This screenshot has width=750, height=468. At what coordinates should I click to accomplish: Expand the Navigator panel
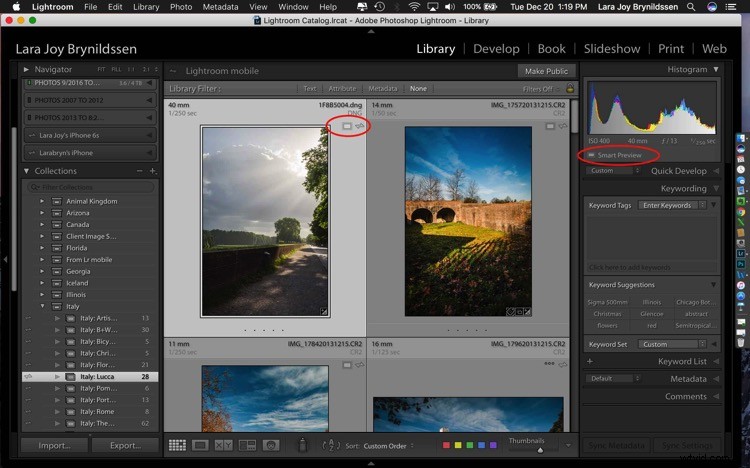point(26,69)
